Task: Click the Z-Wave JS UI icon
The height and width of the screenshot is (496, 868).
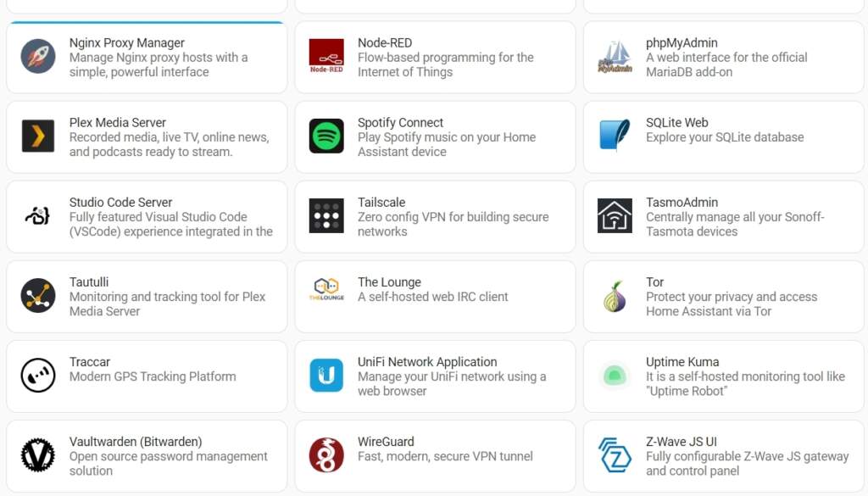Action: 615,455
